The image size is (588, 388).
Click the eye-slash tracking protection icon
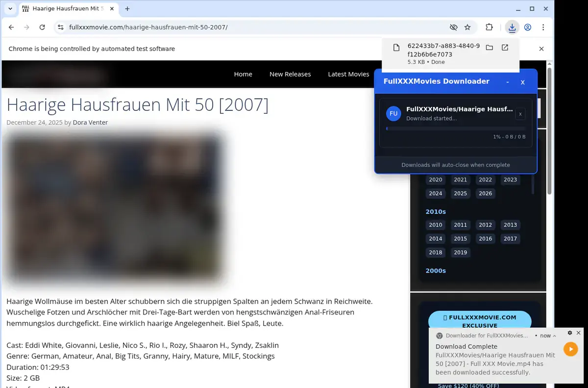453,27
